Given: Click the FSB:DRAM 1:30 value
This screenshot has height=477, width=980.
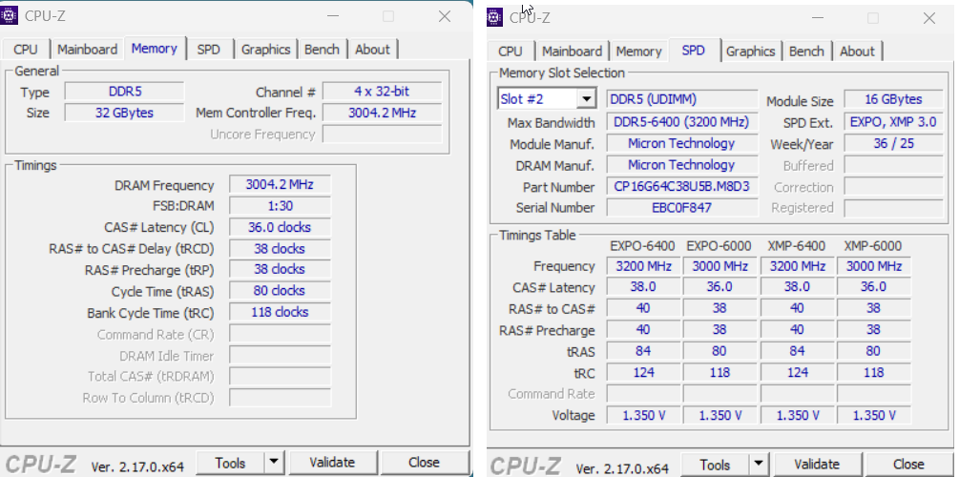Looking at the screenshot, I should coord(280,206).
